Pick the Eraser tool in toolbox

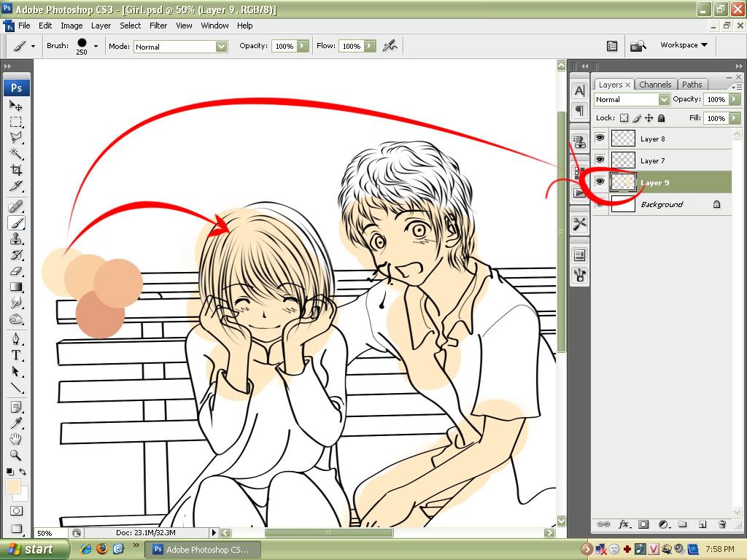click(x=16, y=271)
